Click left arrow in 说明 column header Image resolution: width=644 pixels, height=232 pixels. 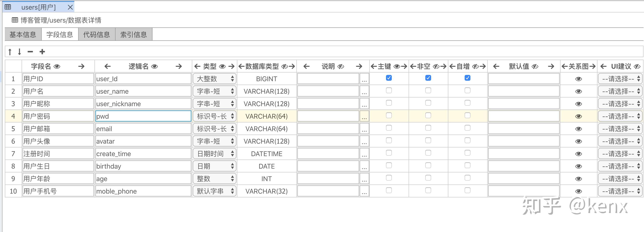[x=306, y=66]
